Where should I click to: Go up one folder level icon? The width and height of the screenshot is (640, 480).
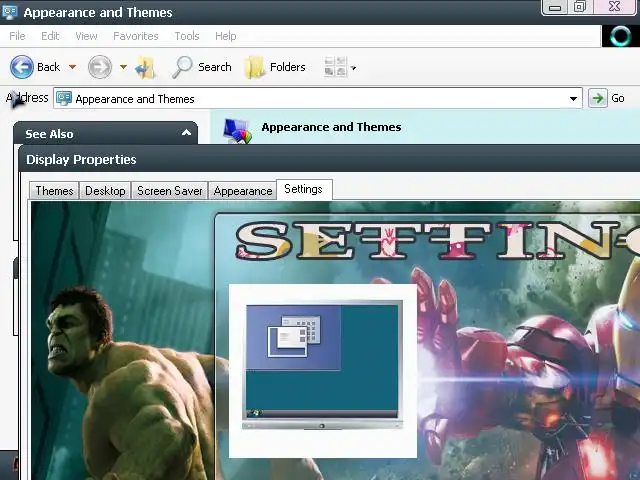145,67
